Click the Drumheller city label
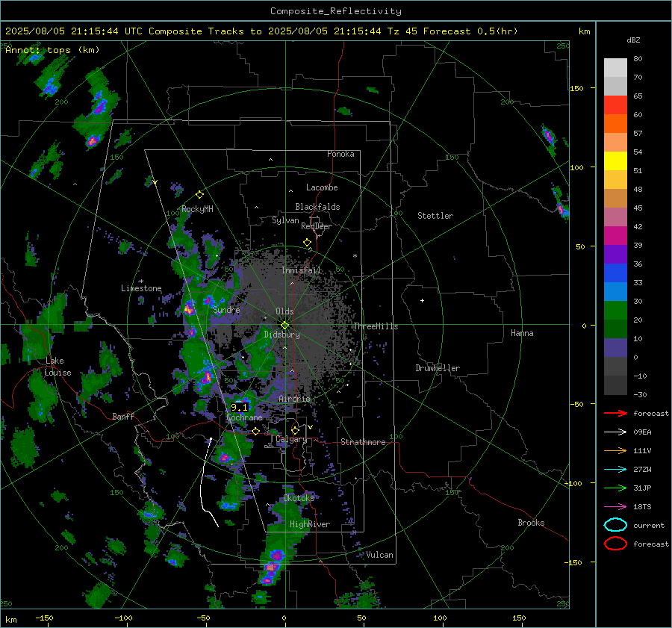The height and width of the screenshot is (628, 672). pos(438,368)
